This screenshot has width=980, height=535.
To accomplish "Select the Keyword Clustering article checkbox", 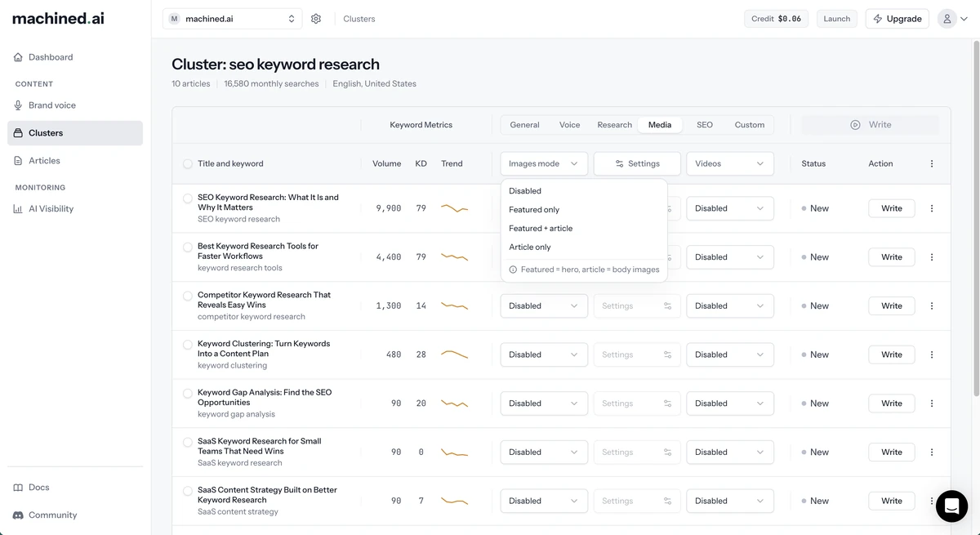I will tap(188, 345).
